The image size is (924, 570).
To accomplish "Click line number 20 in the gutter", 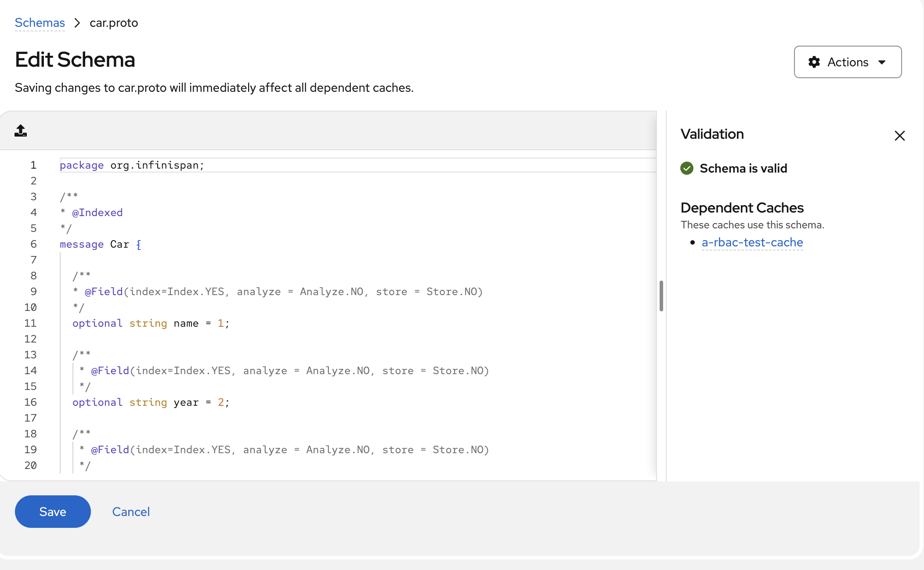I will 30,465.
